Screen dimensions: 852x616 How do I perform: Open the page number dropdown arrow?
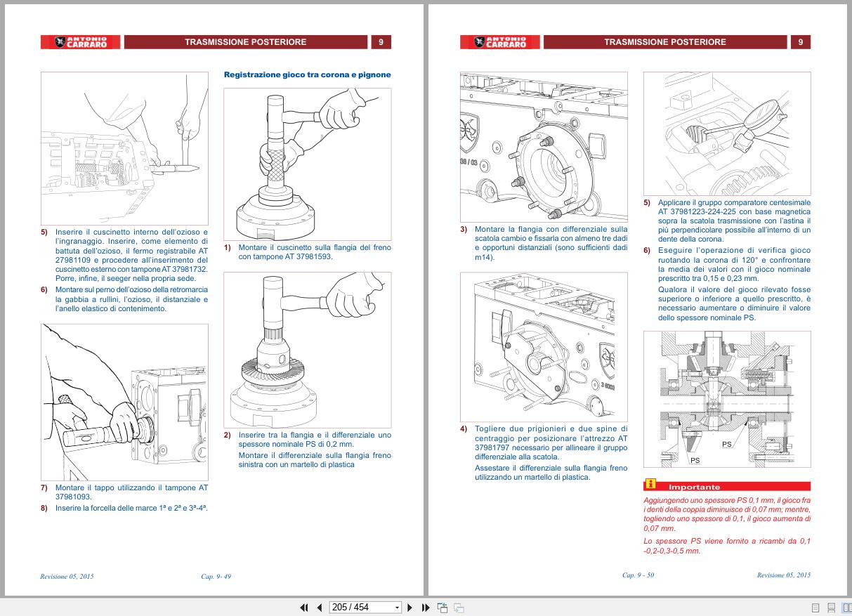click(397, 608)
